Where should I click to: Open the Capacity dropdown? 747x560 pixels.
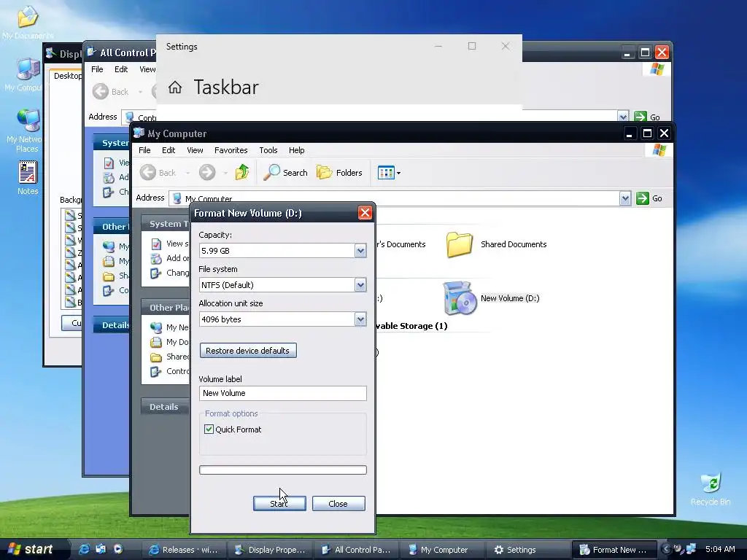click(x=360, y=251)
